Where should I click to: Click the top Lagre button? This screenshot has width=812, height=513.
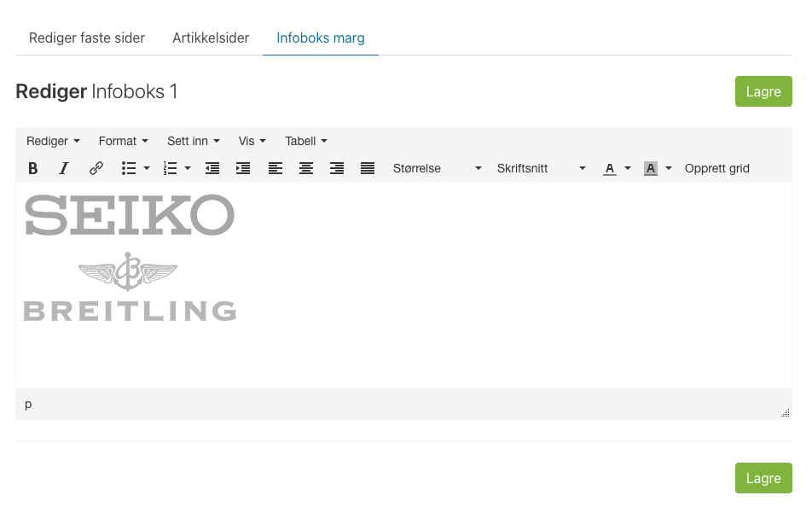[763, 91]
